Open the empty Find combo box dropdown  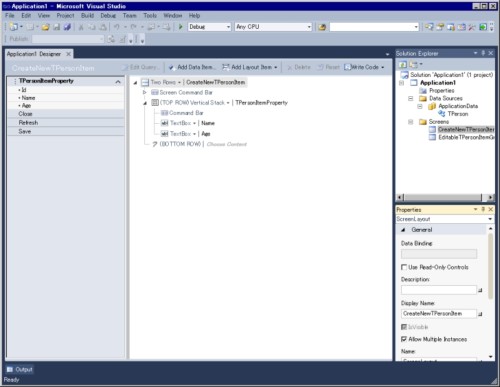416,27
